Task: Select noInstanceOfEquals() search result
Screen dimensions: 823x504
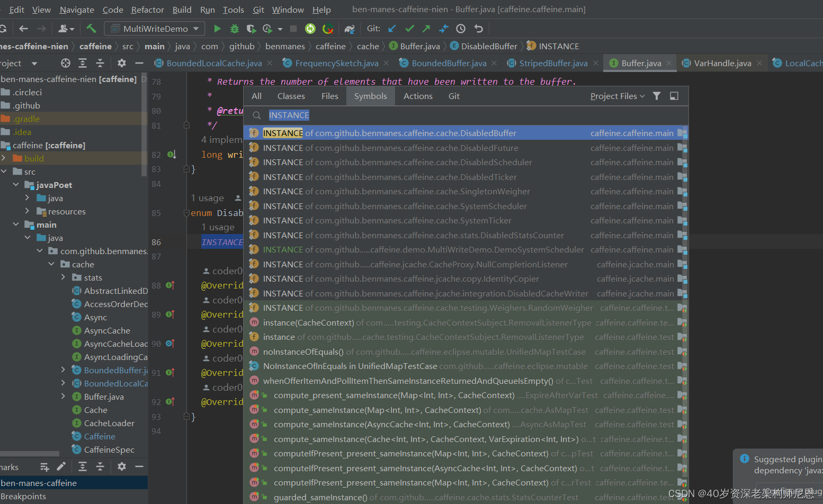Action: [x=466, y=352]
